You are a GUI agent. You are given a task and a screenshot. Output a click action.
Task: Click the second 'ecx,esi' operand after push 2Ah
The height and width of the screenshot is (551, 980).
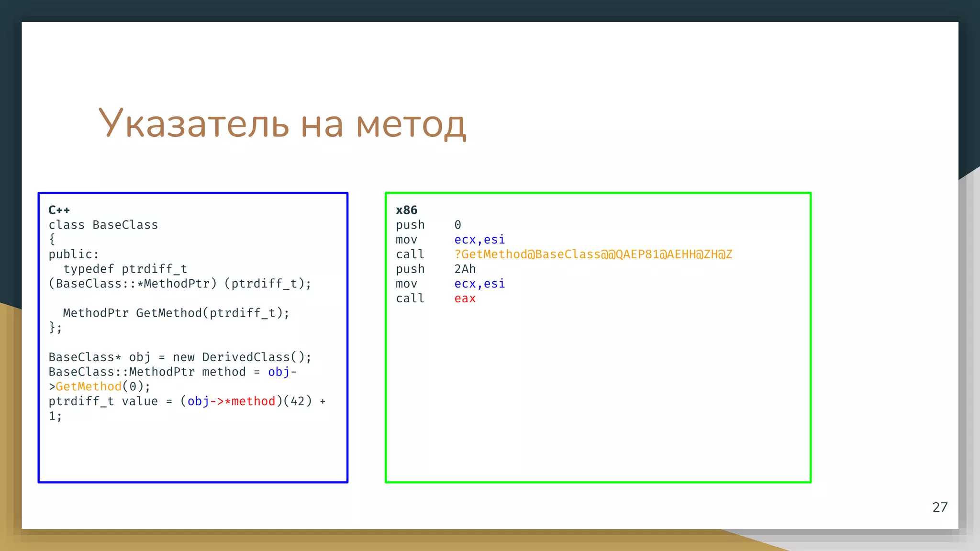[x=479, y=284]
